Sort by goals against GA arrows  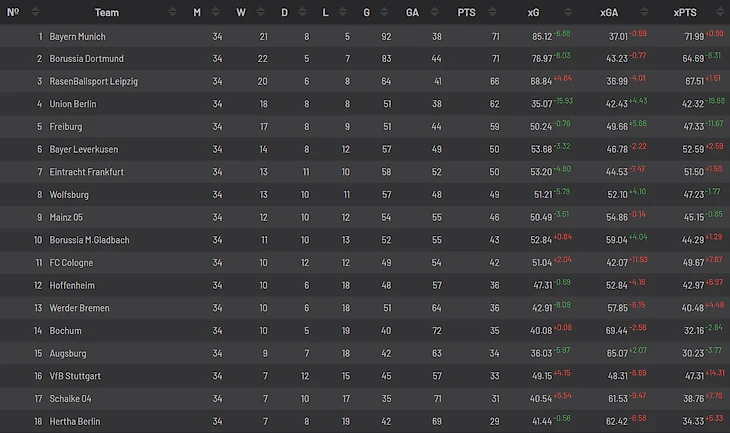tap(434, 12)
